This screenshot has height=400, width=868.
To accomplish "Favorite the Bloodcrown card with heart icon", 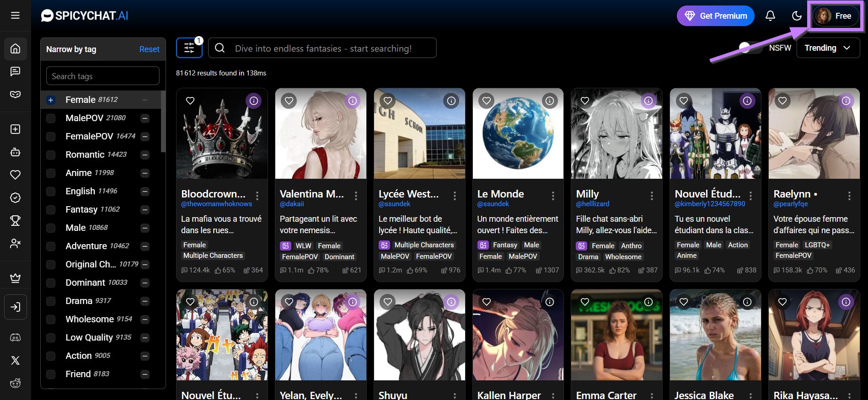I will (x=190, y=101).
